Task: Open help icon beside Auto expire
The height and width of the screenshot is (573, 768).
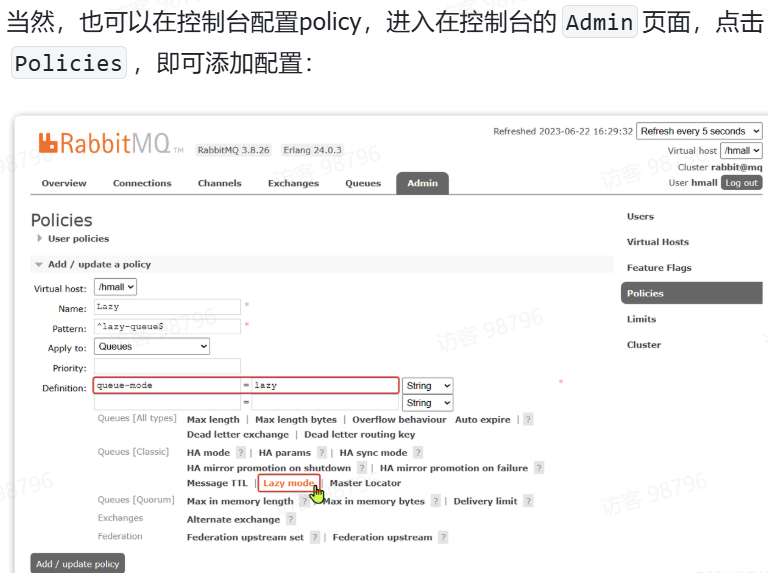Action: point(528,420)
